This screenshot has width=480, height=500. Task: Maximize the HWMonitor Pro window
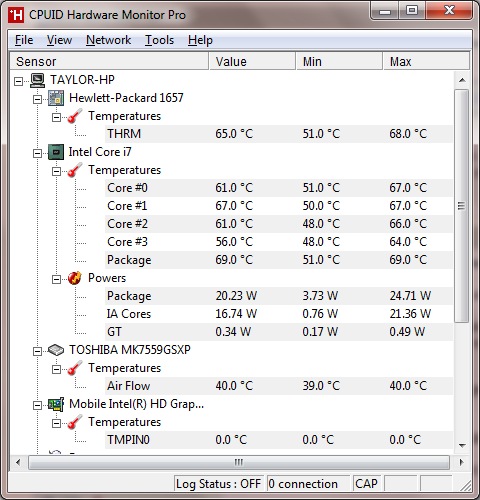(412, 11)
